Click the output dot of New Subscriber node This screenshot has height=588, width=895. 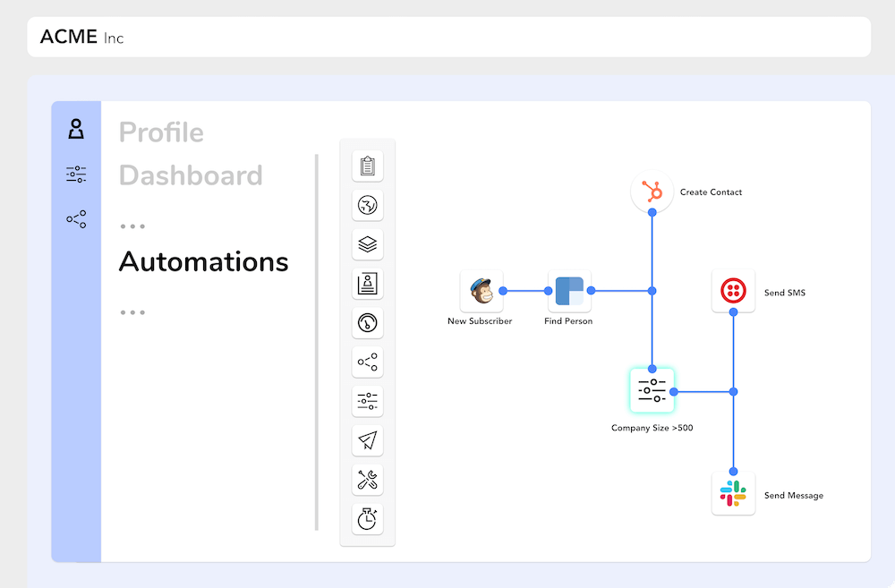(x=503, y=291)
